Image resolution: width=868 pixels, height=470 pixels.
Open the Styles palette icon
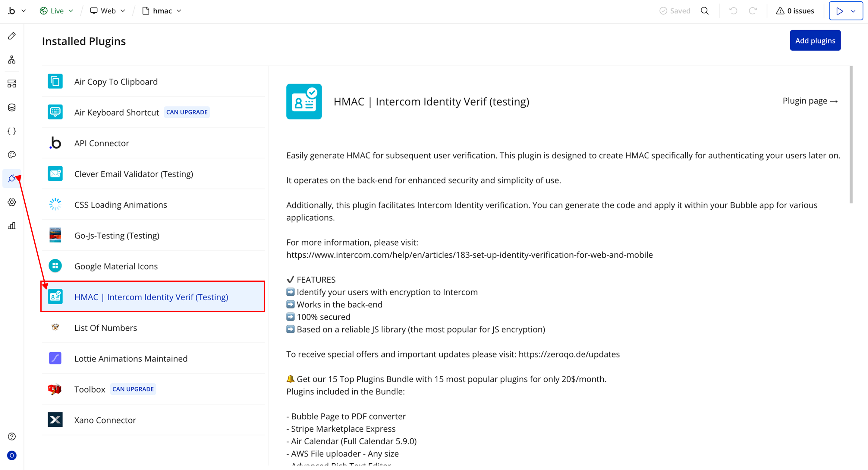coord(12,155)
